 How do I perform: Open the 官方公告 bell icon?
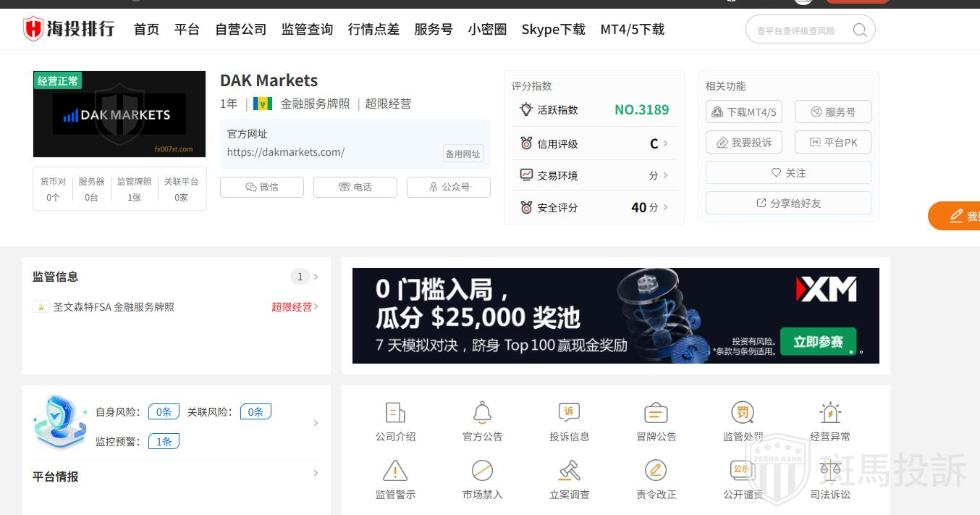pyautogui.click(x=482, y=412)
